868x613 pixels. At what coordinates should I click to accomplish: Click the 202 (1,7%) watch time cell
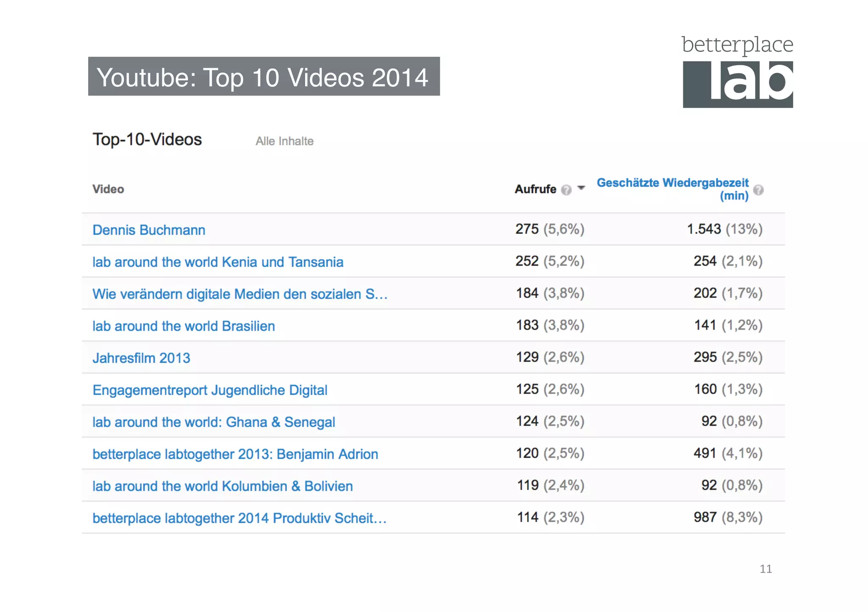tap(728, 293)
